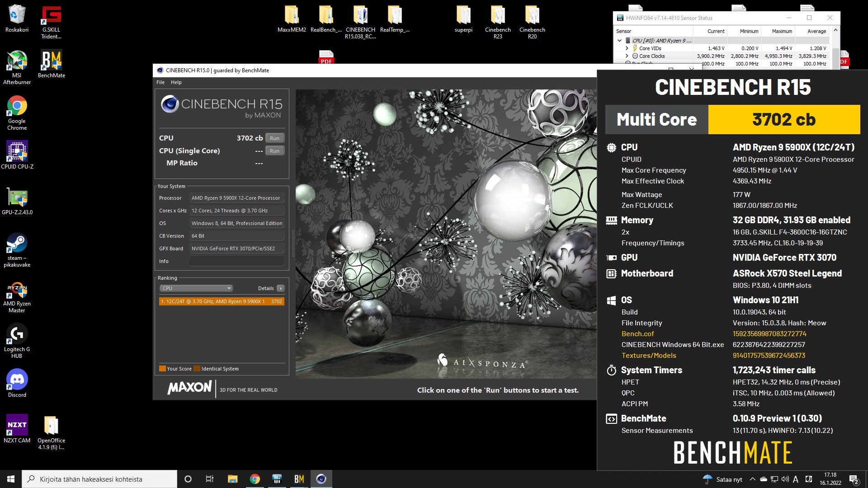
Task: Open clock and date 17.18
Action: pyautogui.click(x=830, y=479)
